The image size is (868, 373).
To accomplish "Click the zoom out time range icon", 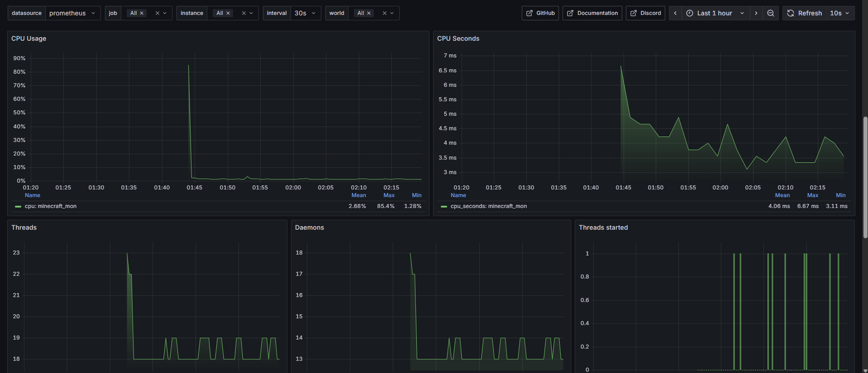I will 770,13.
